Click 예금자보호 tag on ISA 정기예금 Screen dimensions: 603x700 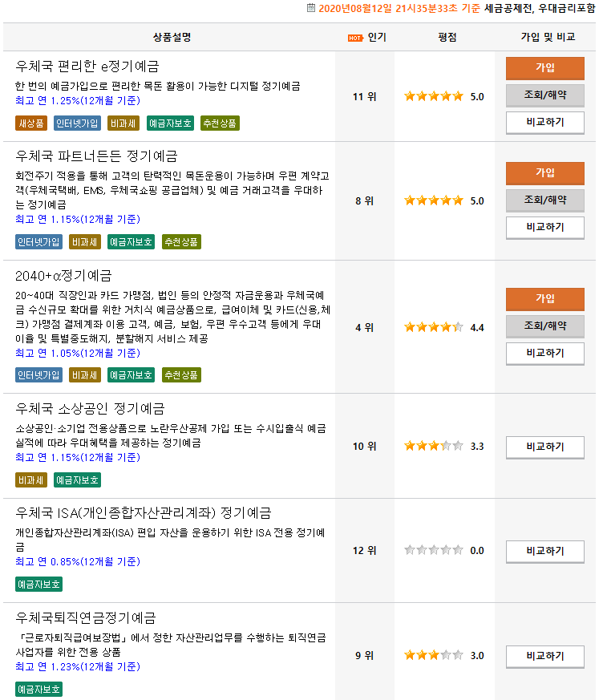tap(38, 585)
